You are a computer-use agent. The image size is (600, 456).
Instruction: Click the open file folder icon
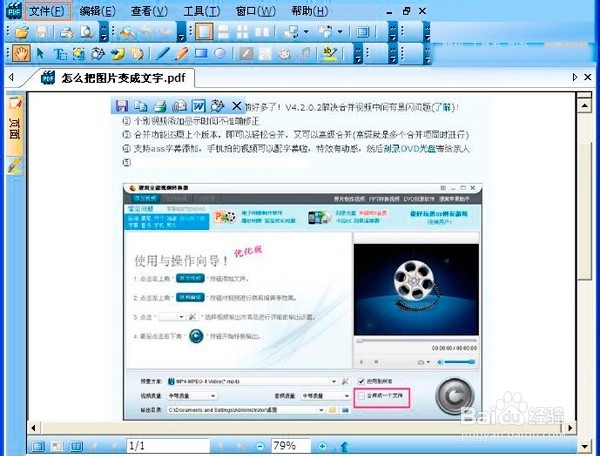[22, 32]
